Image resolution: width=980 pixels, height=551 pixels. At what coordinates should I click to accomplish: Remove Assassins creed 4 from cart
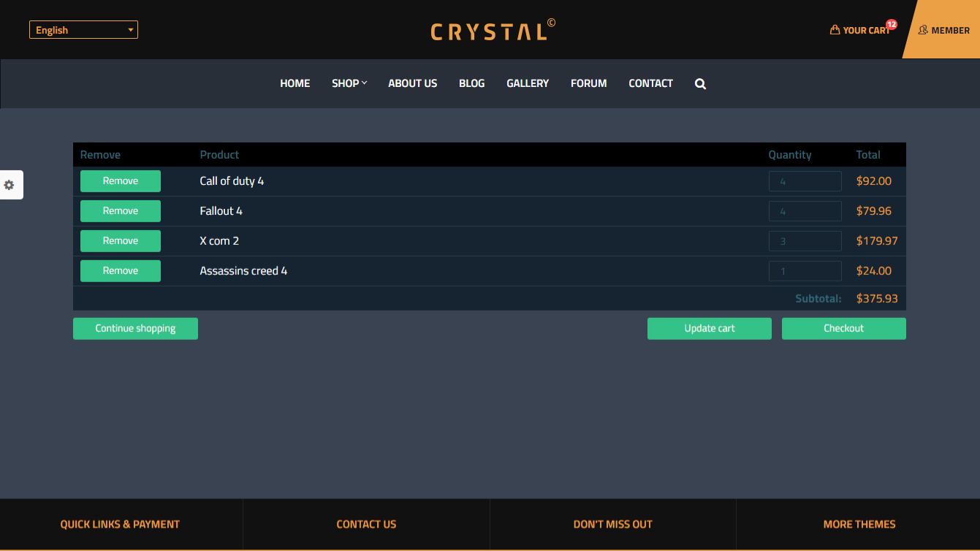pos(121,271)
